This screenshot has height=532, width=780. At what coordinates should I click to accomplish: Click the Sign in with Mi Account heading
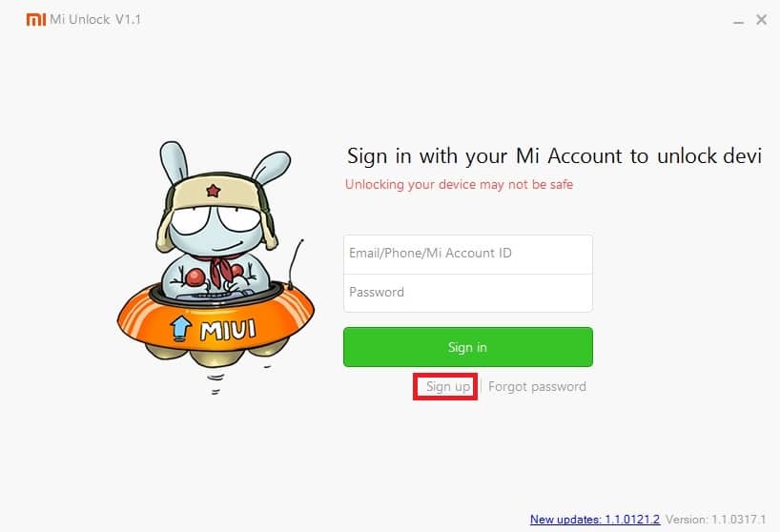point(554,156)
